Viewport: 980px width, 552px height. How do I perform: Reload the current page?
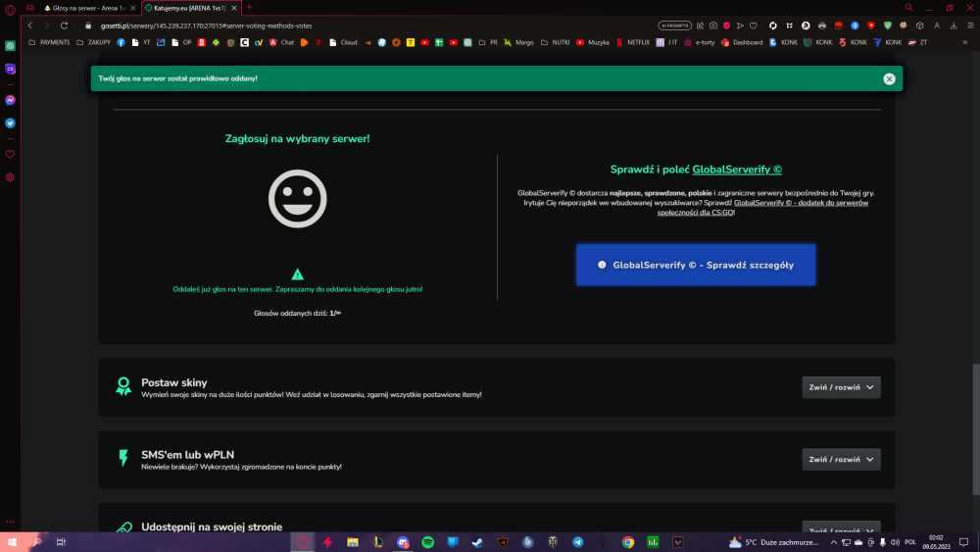click(x=64, y=25)
